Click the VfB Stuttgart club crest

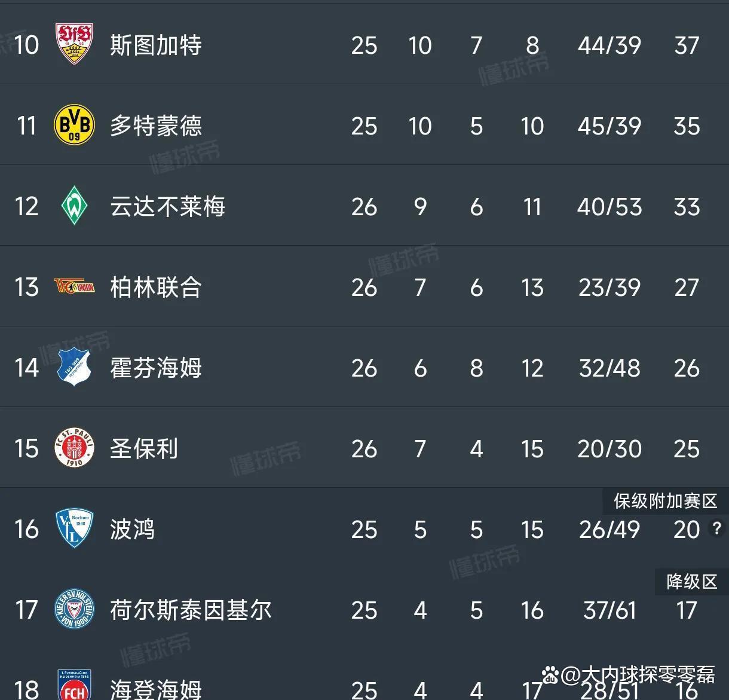74,44
